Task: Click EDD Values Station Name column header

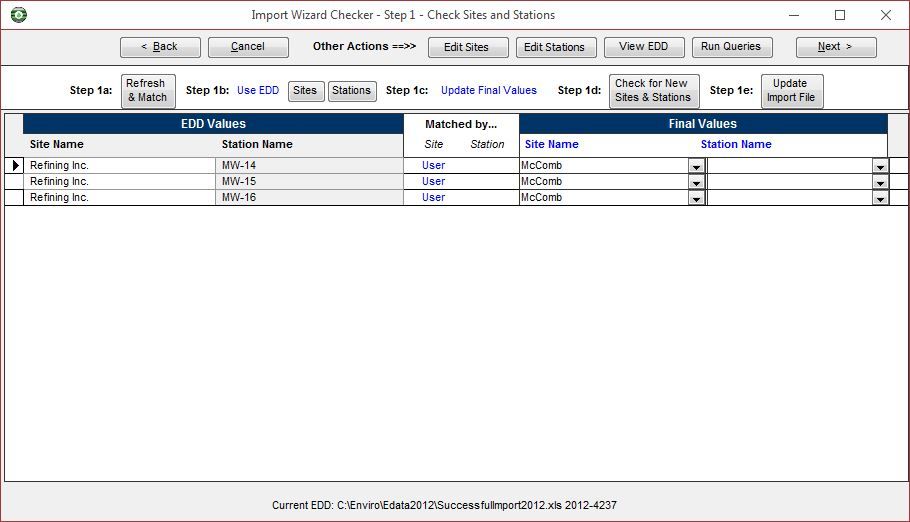Action: [x=257, y=145]
